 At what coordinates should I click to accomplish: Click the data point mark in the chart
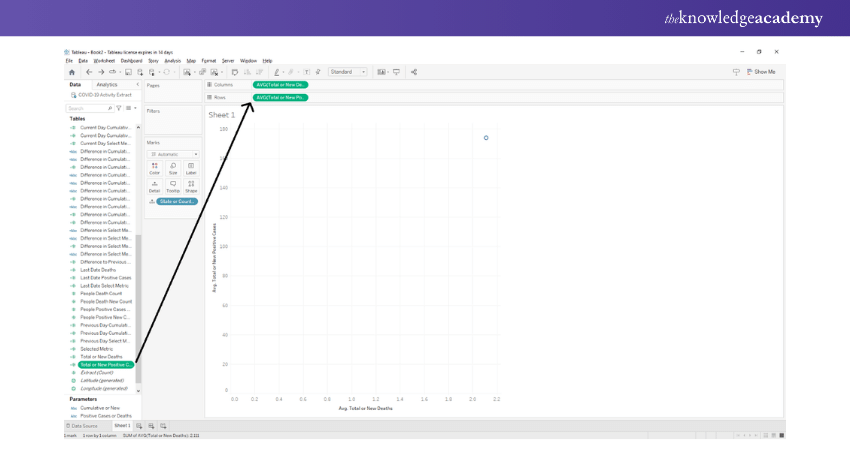click(486, 138)
